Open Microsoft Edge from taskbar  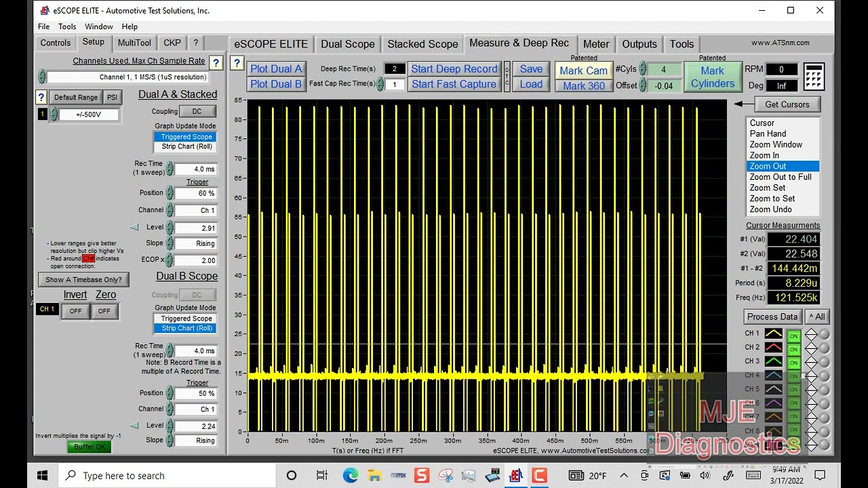[x=351, y=476]
